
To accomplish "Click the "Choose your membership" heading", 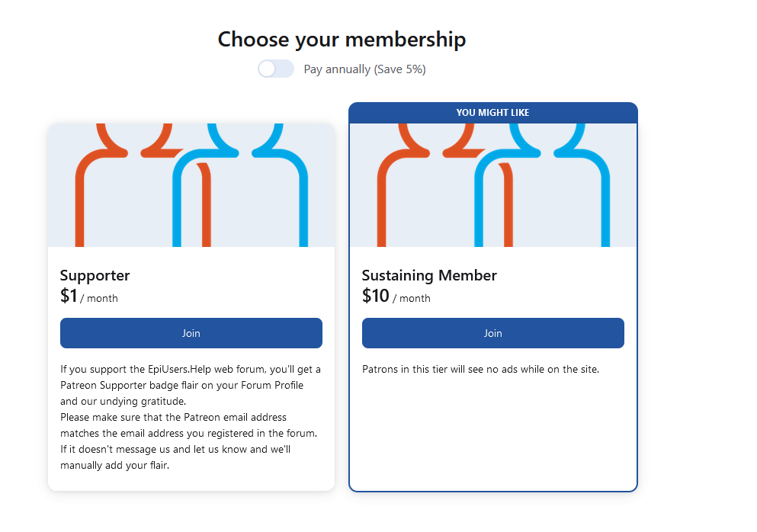I will pyautogui.click(x=342, y=40).
